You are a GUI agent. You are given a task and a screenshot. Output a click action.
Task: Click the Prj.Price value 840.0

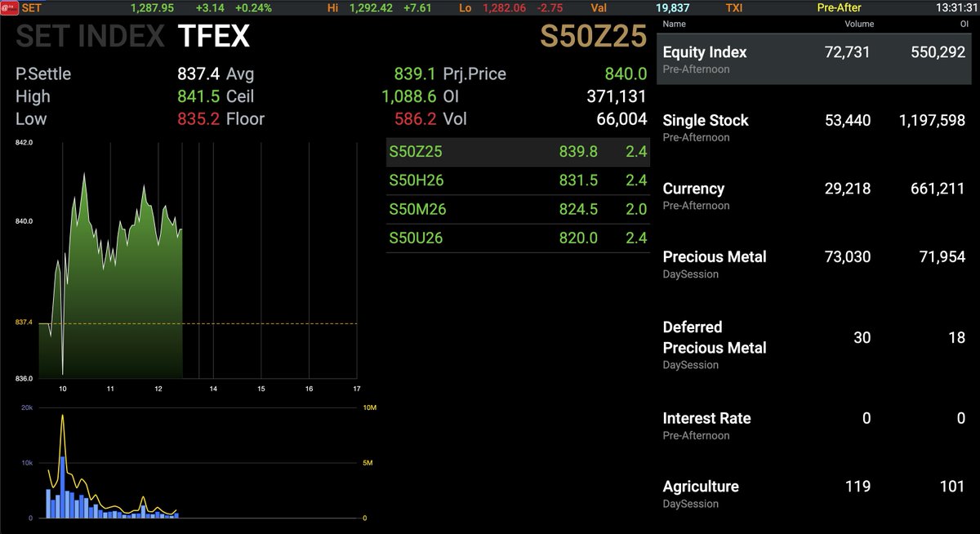point(626,74)
